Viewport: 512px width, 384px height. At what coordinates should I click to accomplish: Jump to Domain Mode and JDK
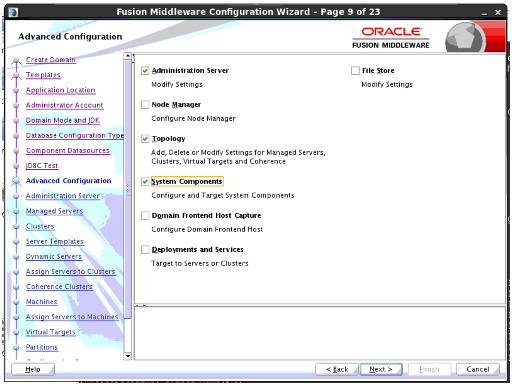click(x=63, y=120)
